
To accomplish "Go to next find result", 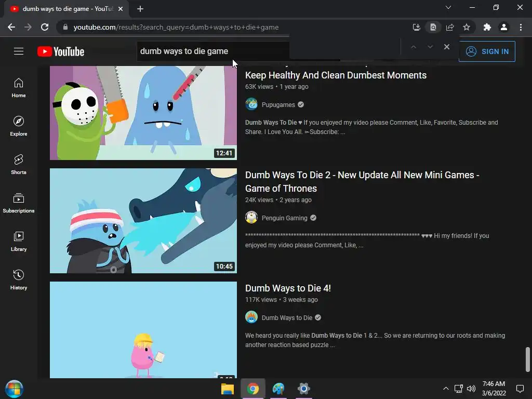I will (430, 47).
